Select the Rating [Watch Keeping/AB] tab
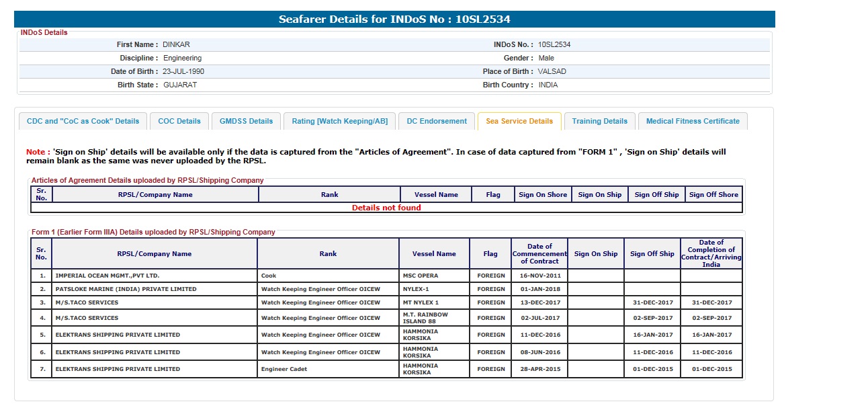Image resolution: width=868 pixels, height=414 pixels. point(339,122)
